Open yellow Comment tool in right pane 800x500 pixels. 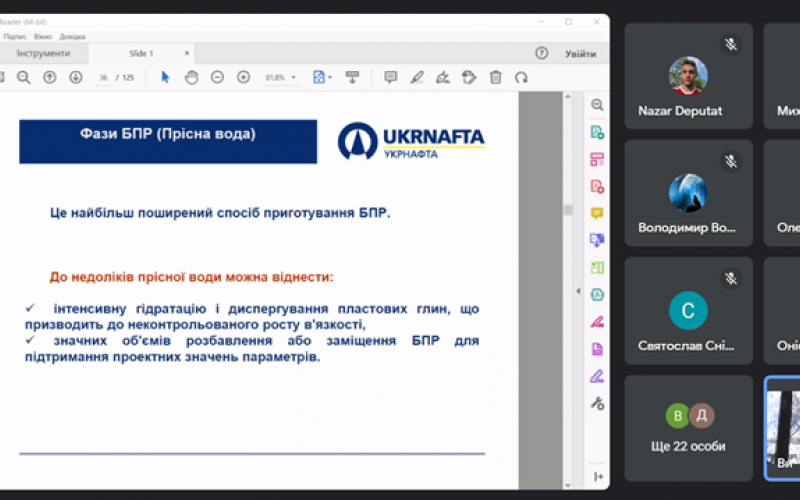pos(597,213)
